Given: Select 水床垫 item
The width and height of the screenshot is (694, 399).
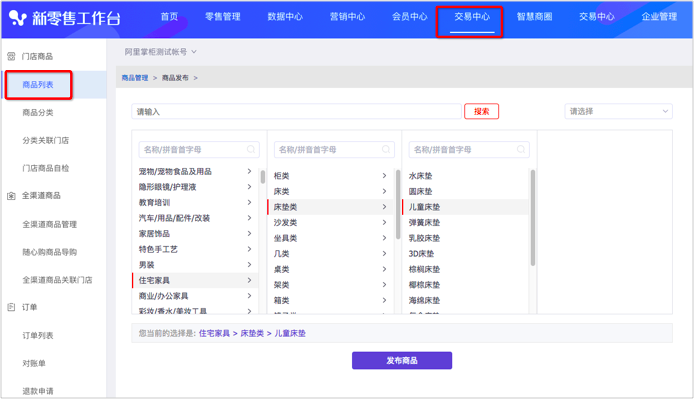Looking at the screenshot, I should [420, 176].
